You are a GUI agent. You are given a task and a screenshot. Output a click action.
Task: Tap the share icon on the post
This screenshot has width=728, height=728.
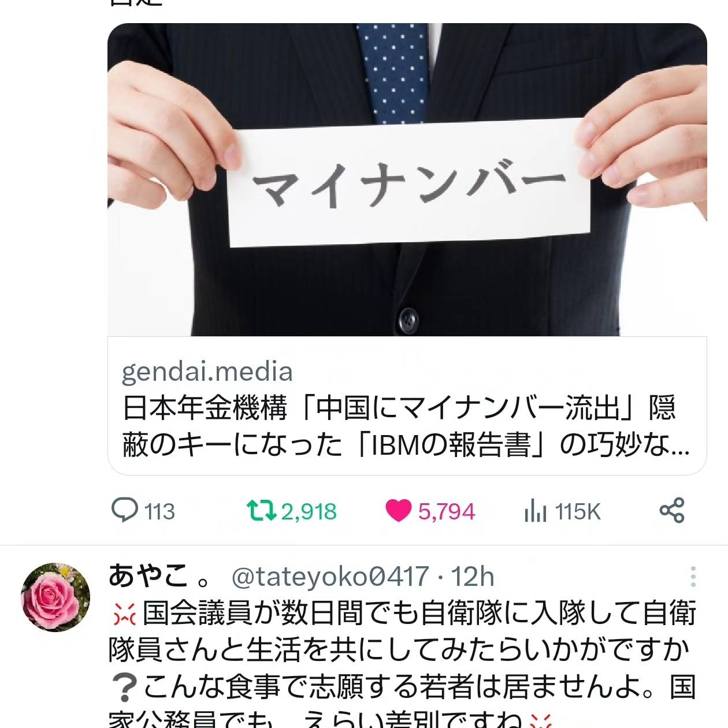coord(672,511)
